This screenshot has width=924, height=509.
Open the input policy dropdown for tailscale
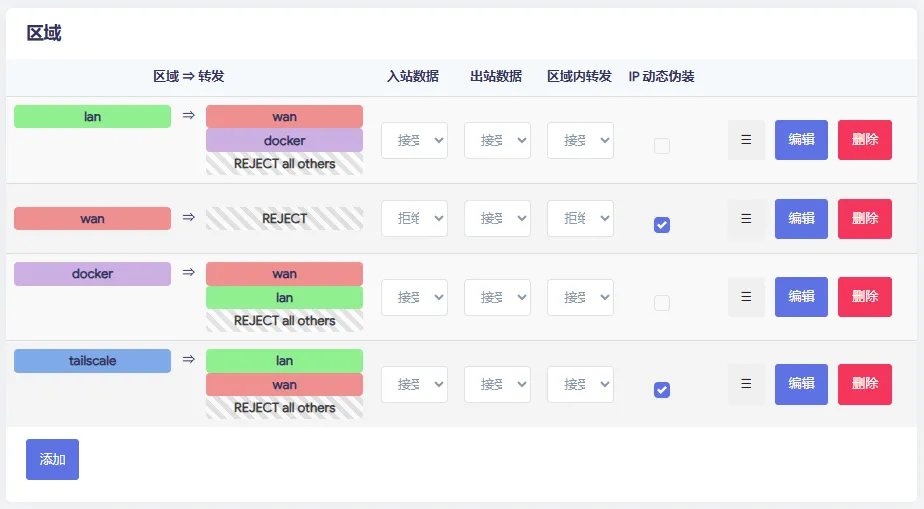(x=414, y=384)
